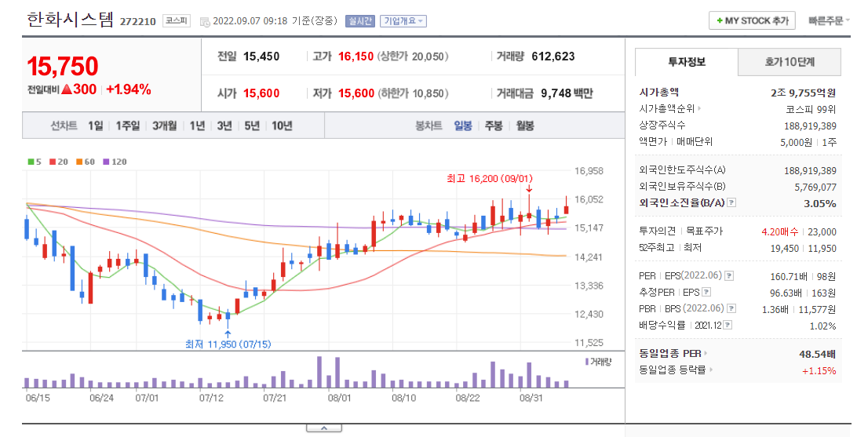The width and height of the screenshot is (868, 437).
Task: Open the 빠른주문 quick order dropdown
Action: pos(829,20)
